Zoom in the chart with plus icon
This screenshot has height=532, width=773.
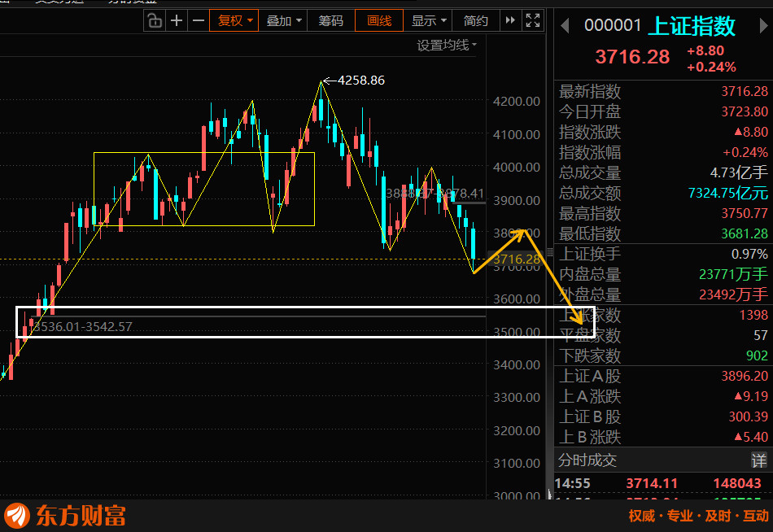pyautogui.click(x=177, y=20)
